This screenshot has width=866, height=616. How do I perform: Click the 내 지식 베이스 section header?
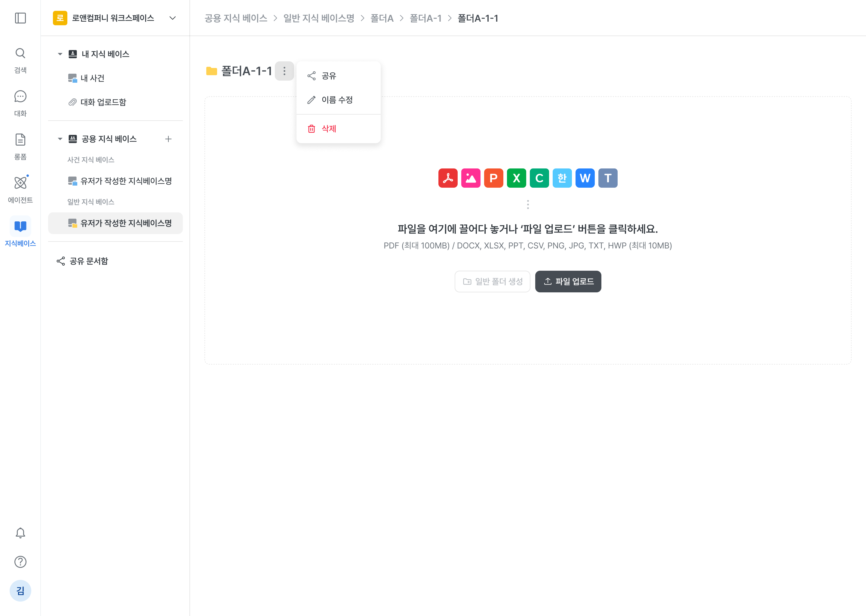tap(106, 54)
